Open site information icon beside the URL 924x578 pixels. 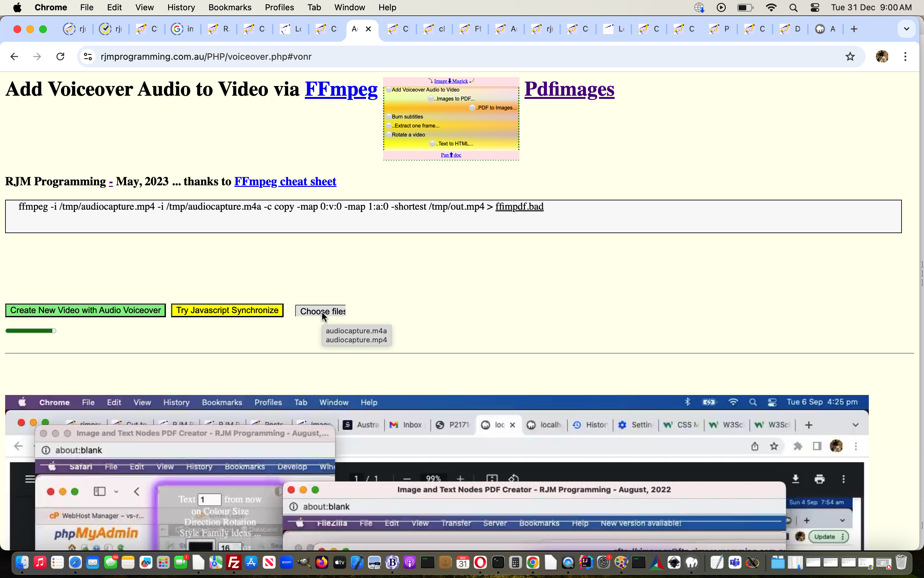(88, 57)
